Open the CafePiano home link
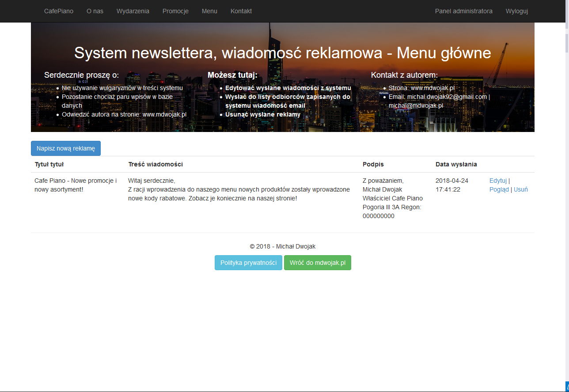Viewport: 569px width, 392px height. pyautogui.click(x=59, y=11)
